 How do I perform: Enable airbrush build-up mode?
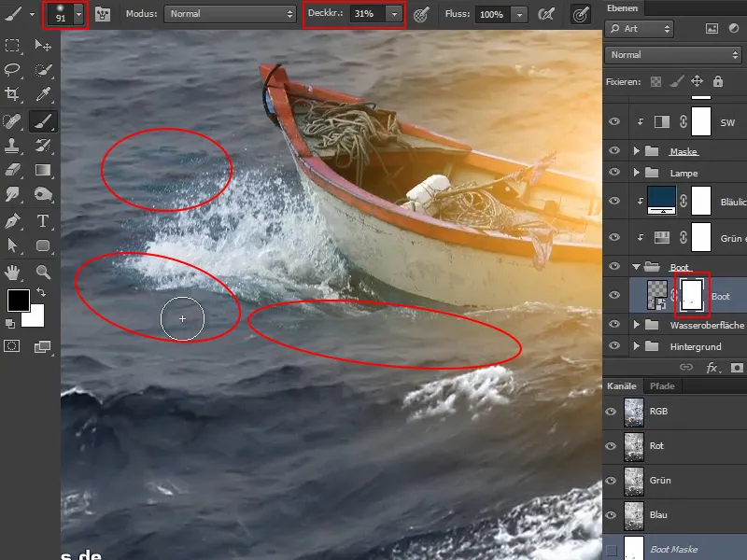point(546,14)
